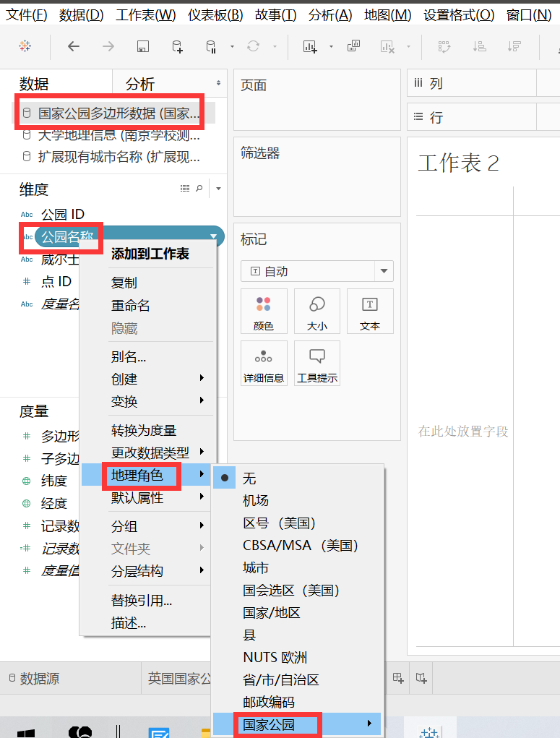This screenshot has width=560, height=738.
Task: Undo with the back arrow icon
Action: pos(74,46)
